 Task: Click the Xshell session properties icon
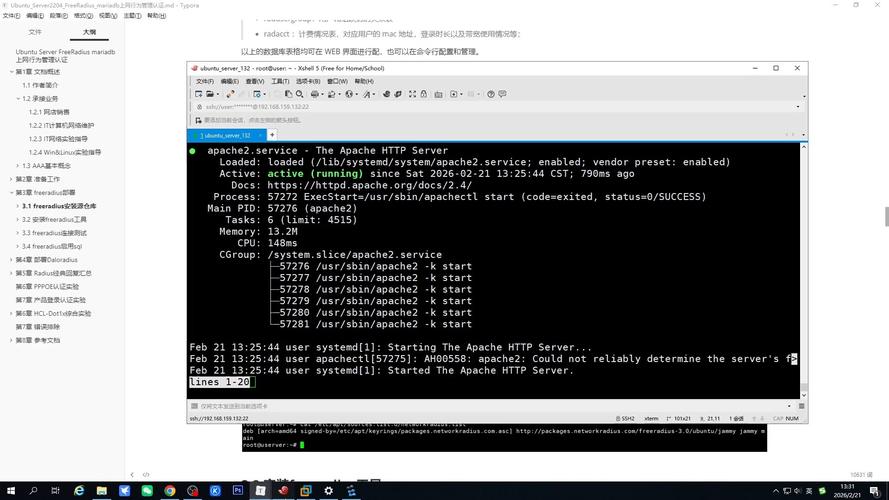(x=257, y=94)
